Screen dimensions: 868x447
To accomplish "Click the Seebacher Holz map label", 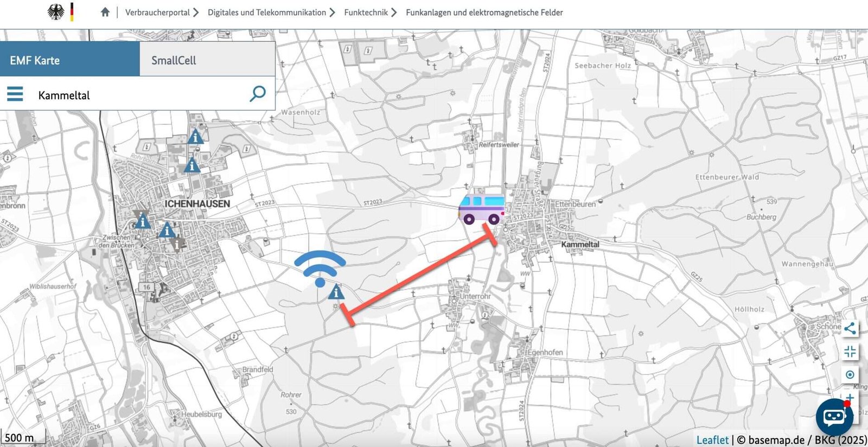I will pos(603,66).
